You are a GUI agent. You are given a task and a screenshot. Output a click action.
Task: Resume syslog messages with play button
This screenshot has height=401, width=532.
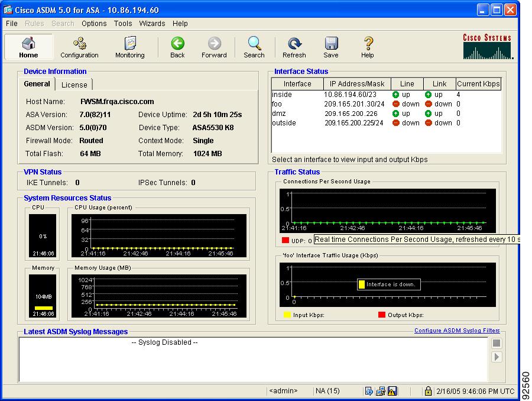pyautogui.click(x=497, y=357)
